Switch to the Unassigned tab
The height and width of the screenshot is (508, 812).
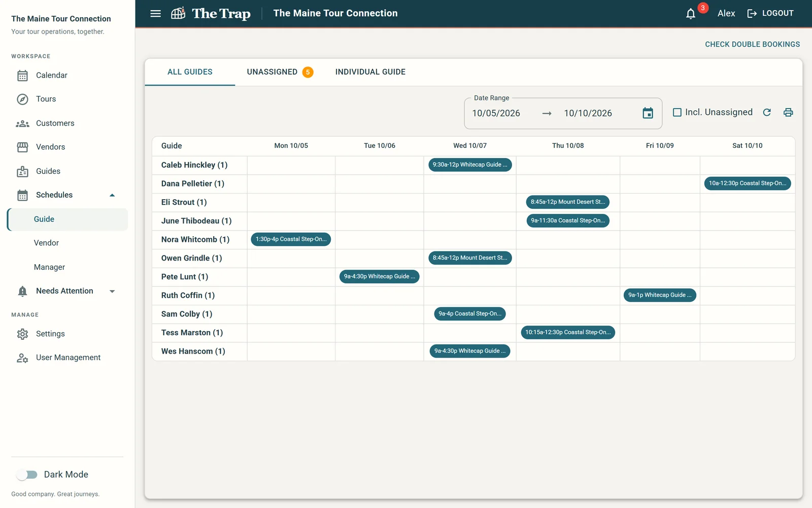[x=280, y=72]
